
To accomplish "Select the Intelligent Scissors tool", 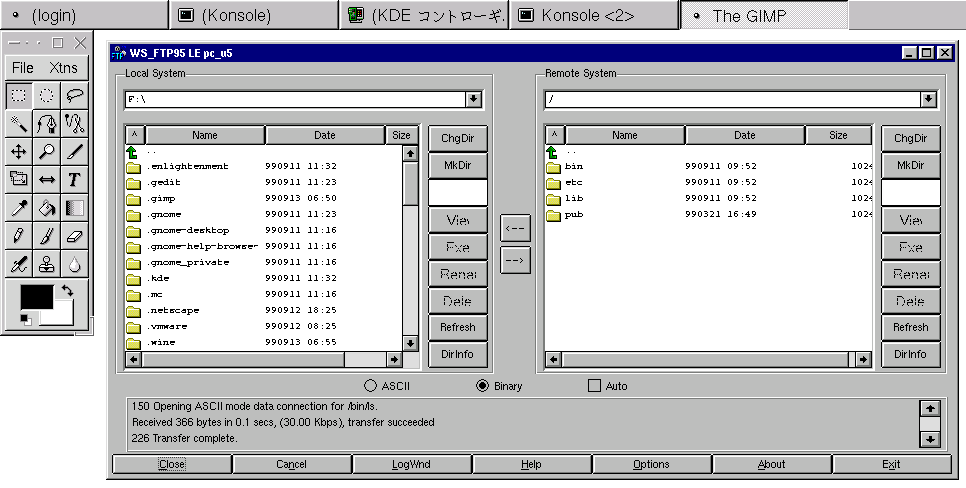I will pyautogui.click(x=75, y=123).
